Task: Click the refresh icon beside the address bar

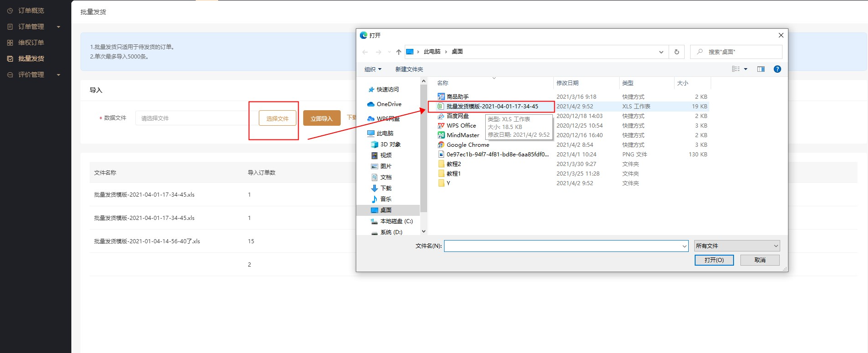Action: 676,52
